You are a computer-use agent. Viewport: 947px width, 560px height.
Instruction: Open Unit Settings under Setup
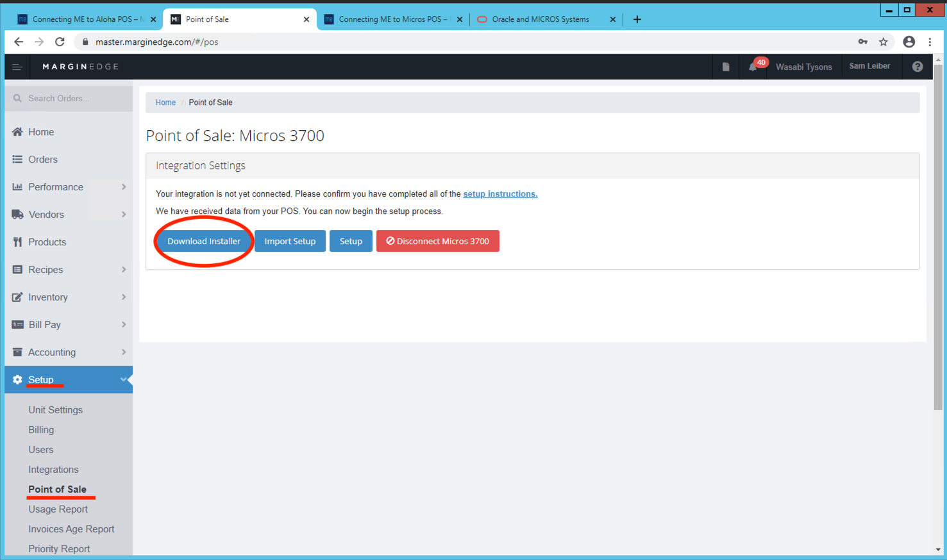click(x=55, y=410)
